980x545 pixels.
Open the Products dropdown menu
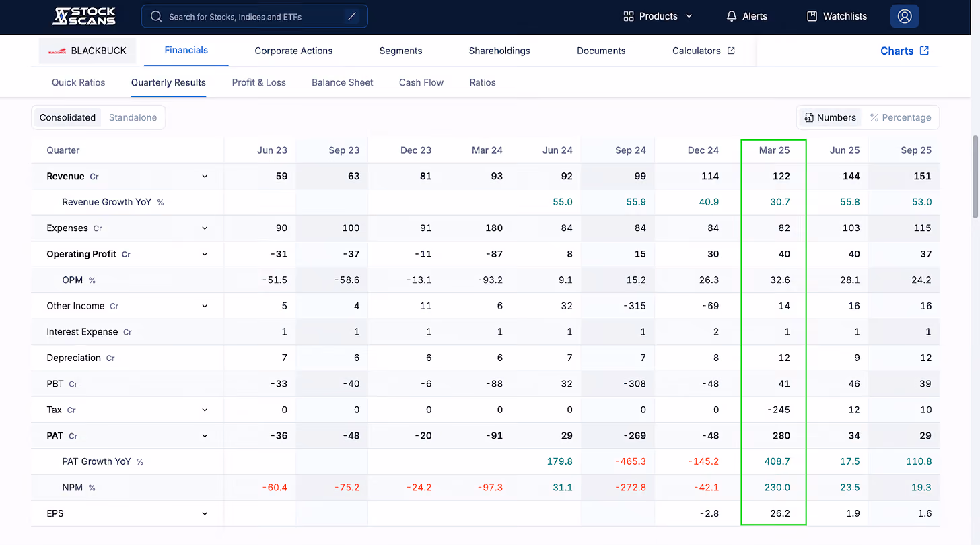(658, 16)
